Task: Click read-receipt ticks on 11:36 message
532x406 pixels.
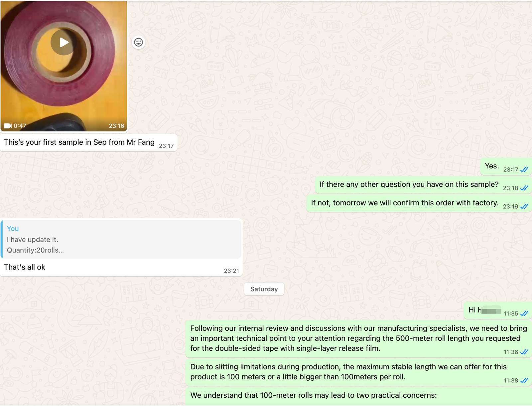Action: (524, 352)
